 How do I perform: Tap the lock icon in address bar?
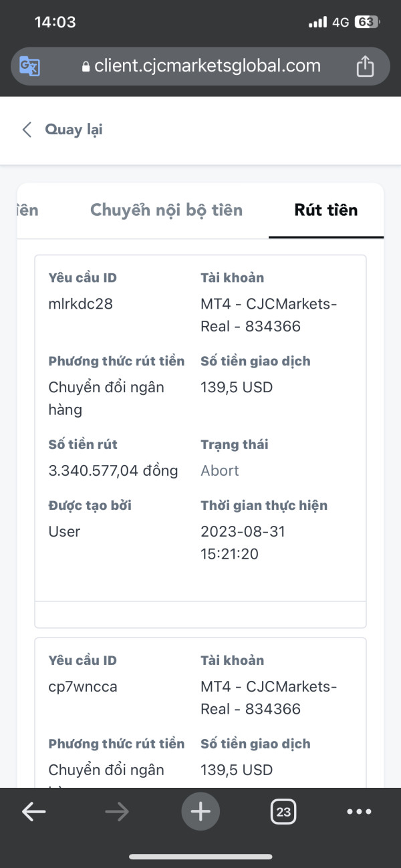tap(85, 67)
